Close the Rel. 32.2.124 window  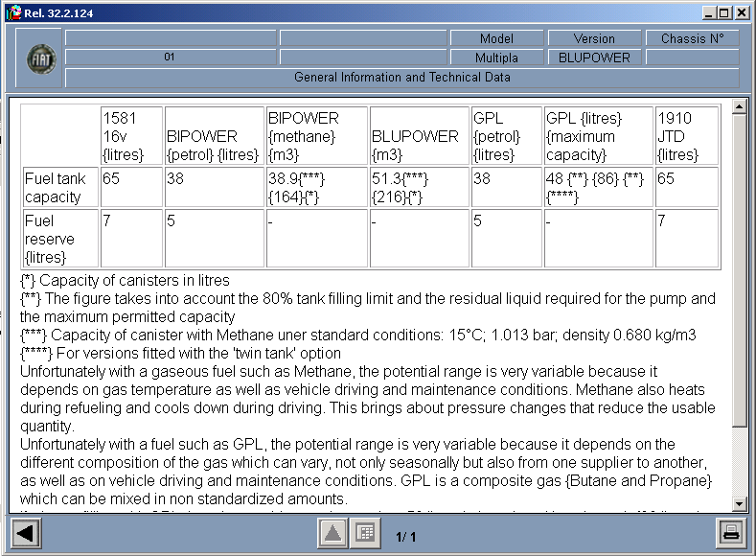coord(742,12)
